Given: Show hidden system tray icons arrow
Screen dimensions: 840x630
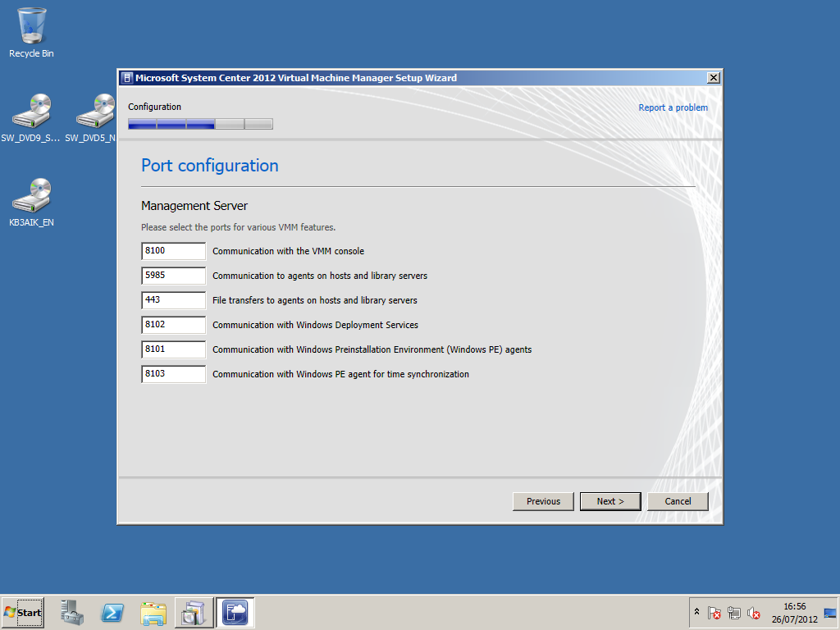Looking at the screenshot, I should [x=696, y=612].
